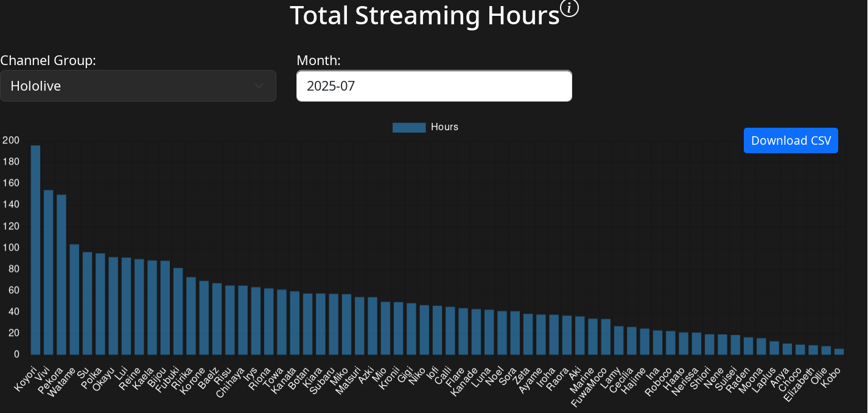Viewport: 868px width, 413px height.
Task: Select the Marine bar
Action: (x=593, y=337)
